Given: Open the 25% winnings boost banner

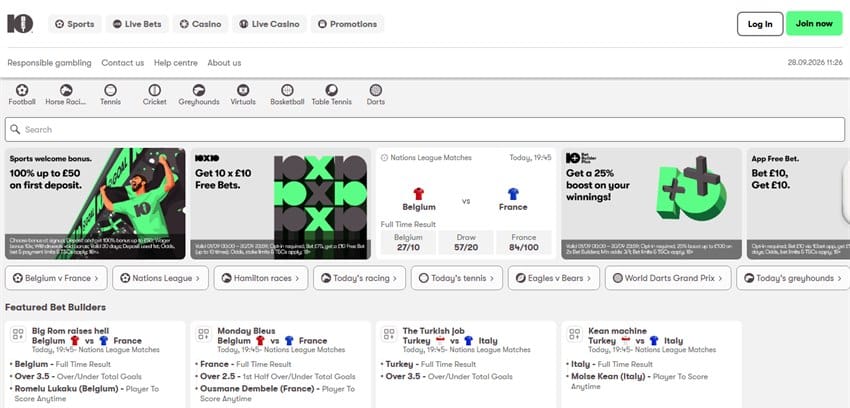Looking at the screenshot, I should [652, 204].
